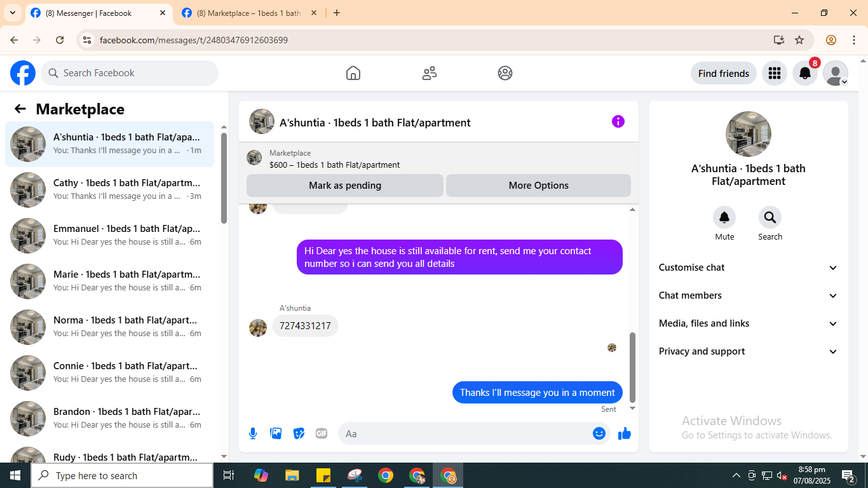Send a voice clip microphone icon
Image resolution: width=868 pixels, height=488 pixels.
(x=253, y=433)
